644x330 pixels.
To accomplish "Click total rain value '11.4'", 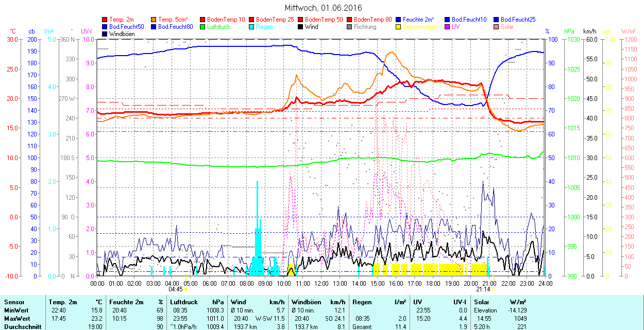I will pyautogui.click(x=401, y=327).
